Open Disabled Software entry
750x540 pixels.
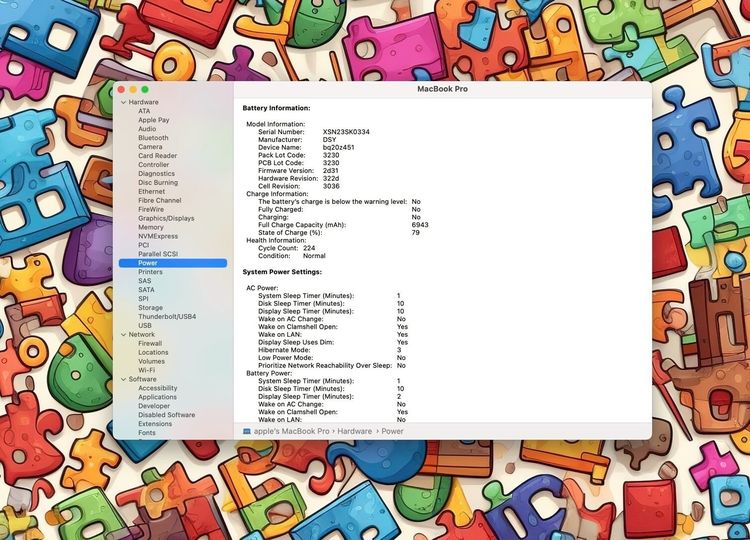tap(166, 415)
